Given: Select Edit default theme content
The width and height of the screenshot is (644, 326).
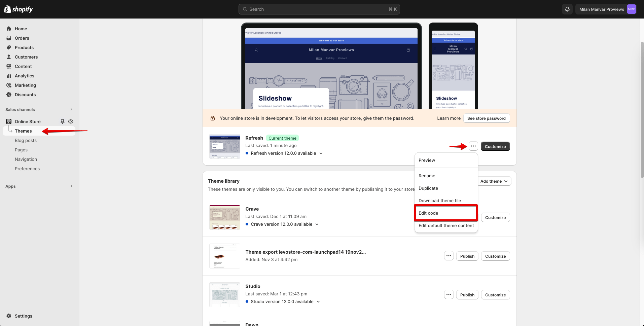Looking at the screenshot, I should pyautogui.click(x=446, y=225).
